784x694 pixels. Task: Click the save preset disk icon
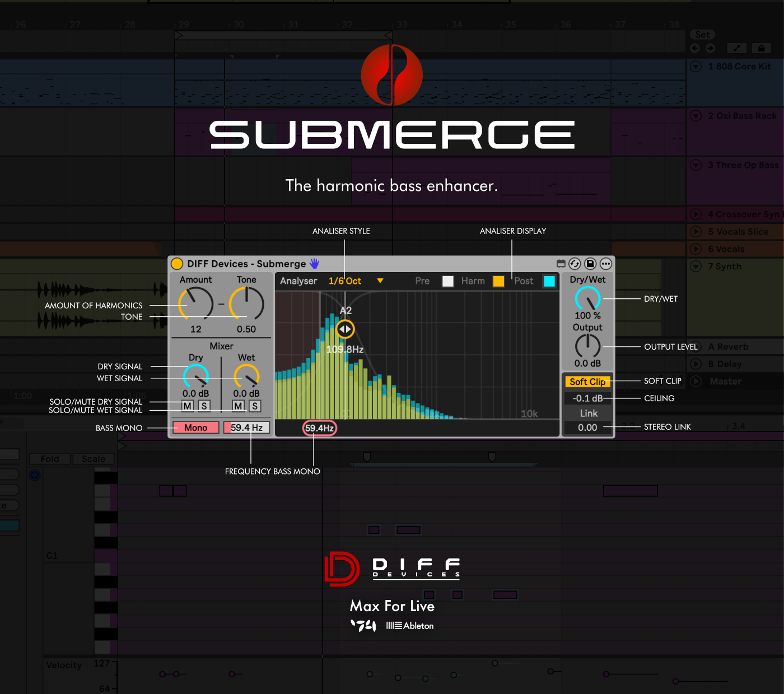pos(590,264)
